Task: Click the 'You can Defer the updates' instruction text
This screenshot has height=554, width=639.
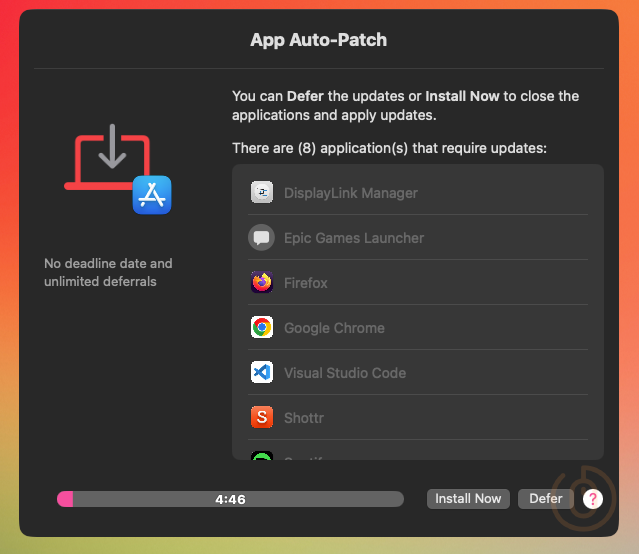Action: tap(405, 106)
